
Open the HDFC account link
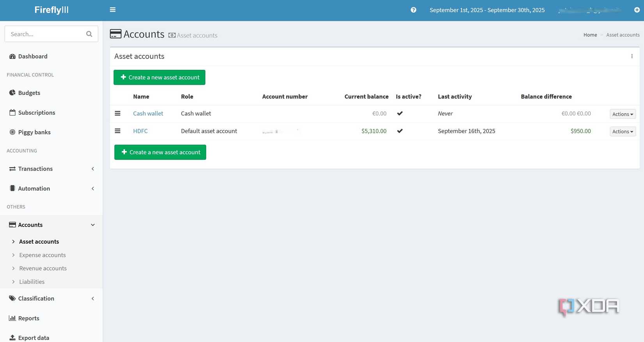pos(140,131)
